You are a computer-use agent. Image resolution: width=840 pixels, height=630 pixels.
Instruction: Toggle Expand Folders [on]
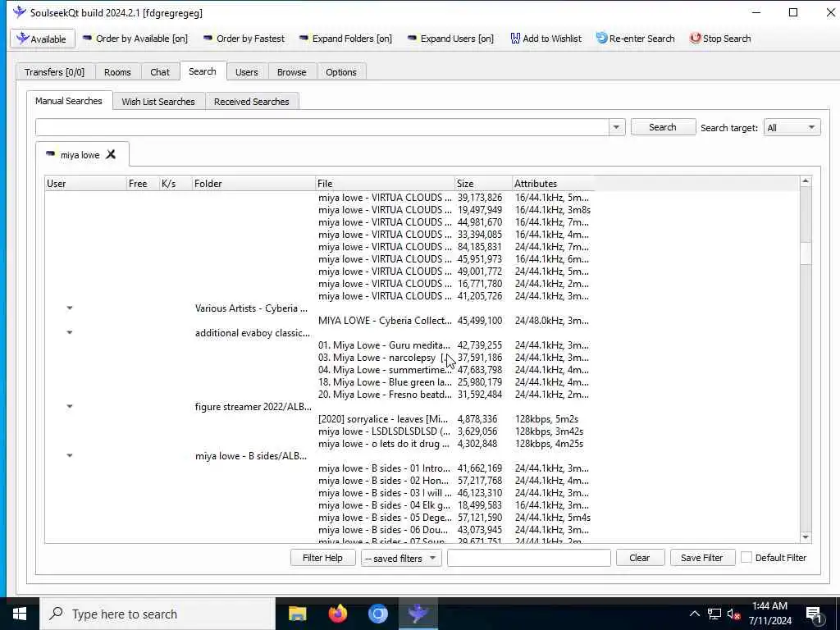(345, 39)
